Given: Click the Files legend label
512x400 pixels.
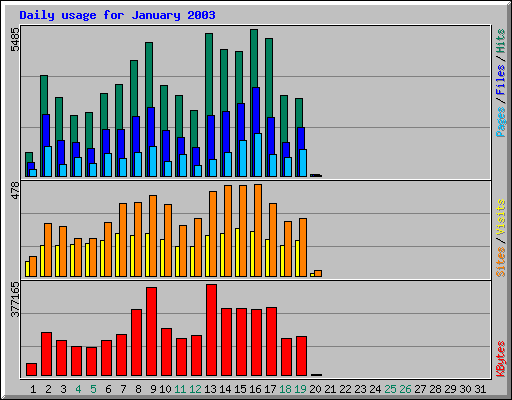Looking at the screenshot, I should (501, 79).
